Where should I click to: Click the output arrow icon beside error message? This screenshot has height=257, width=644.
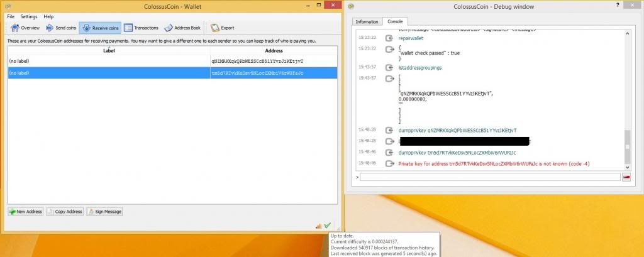coord(389,164)
